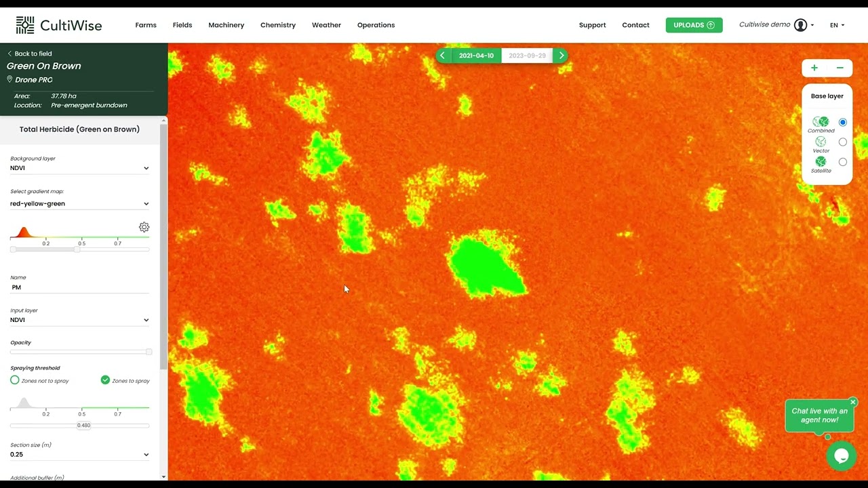
Task: Select the 2023-09-29 date
Action: coord(527,56)
